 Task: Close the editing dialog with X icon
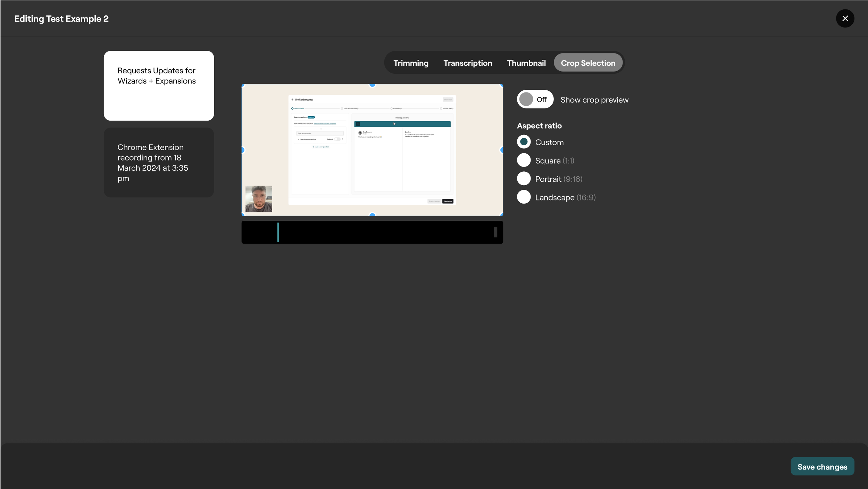(845, 18)
